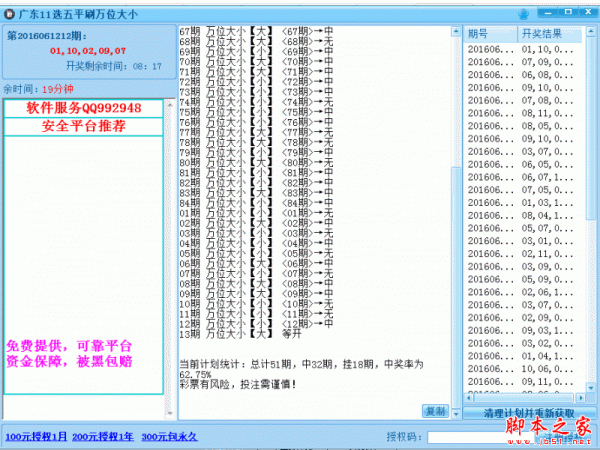Select the 84期 万位大小【小】 plan line
This screenshot has width=600, height=450.
pos(256,203)
